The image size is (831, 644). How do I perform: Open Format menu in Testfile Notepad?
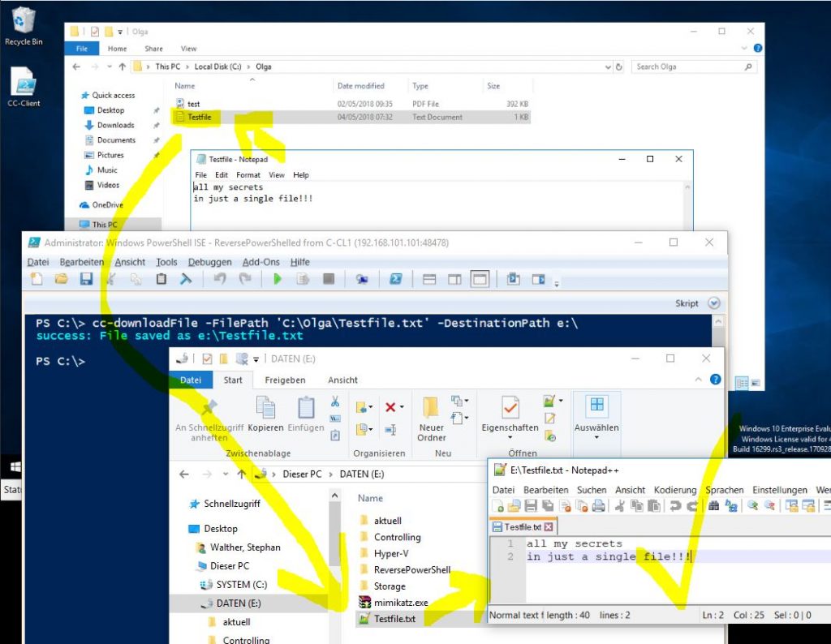click(x=248, y=174)
